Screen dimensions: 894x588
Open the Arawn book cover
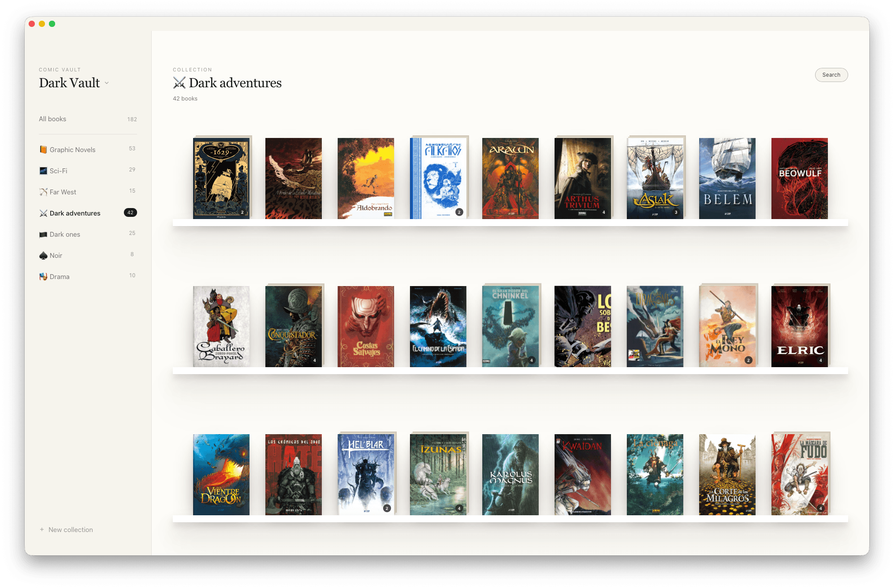(510, 179)
